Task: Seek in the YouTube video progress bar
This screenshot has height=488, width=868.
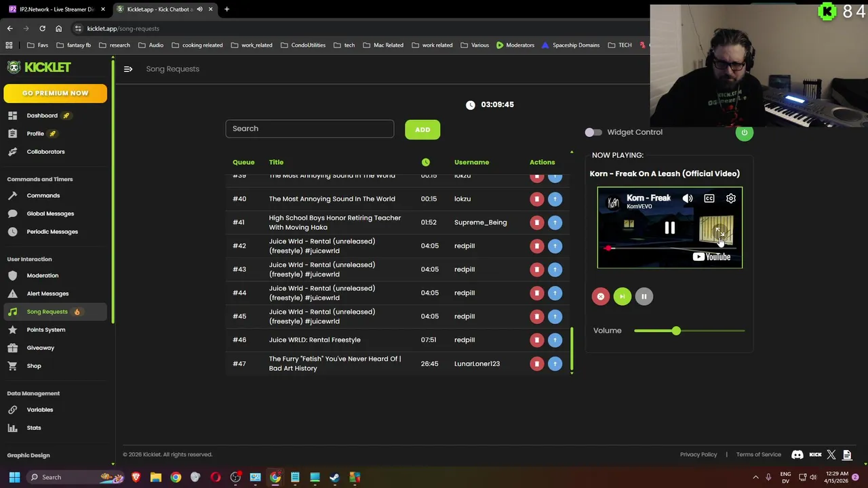Action: coord(670,248)
